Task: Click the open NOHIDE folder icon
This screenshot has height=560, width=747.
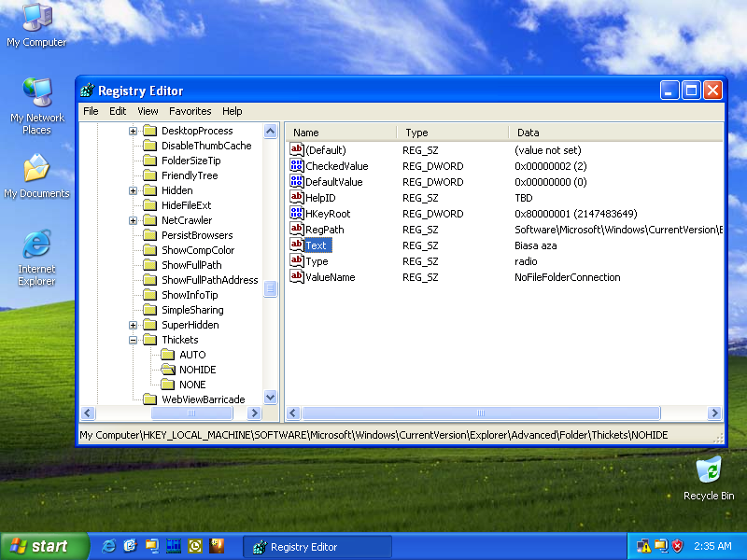Action: (168, 369)
